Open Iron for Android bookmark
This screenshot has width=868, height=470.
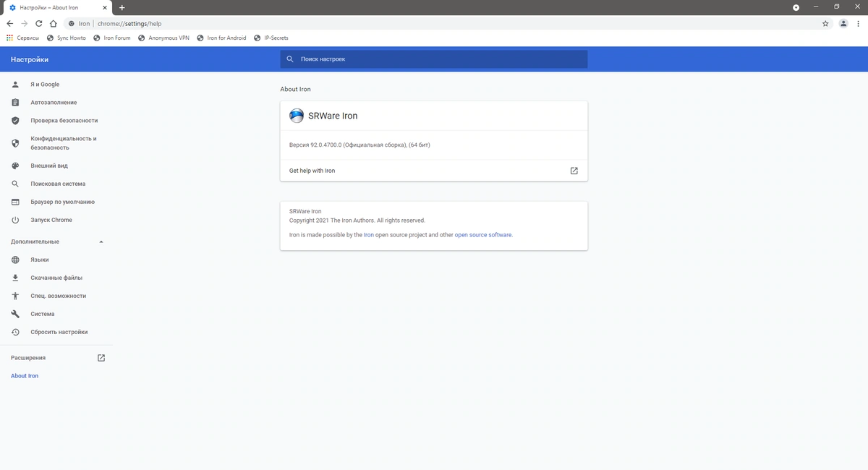(221, 38)
